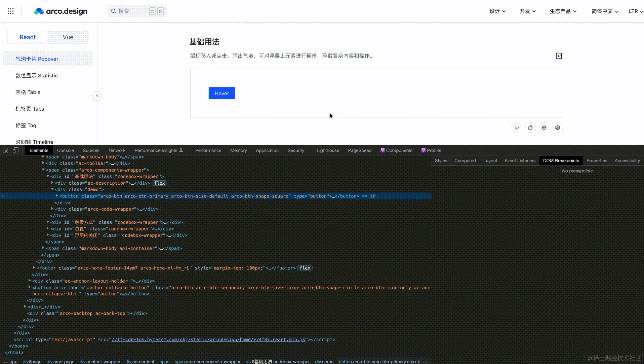Open the 简体中文 language dropdown
This screenshot has width=644, height=364.
click(605, 11)
